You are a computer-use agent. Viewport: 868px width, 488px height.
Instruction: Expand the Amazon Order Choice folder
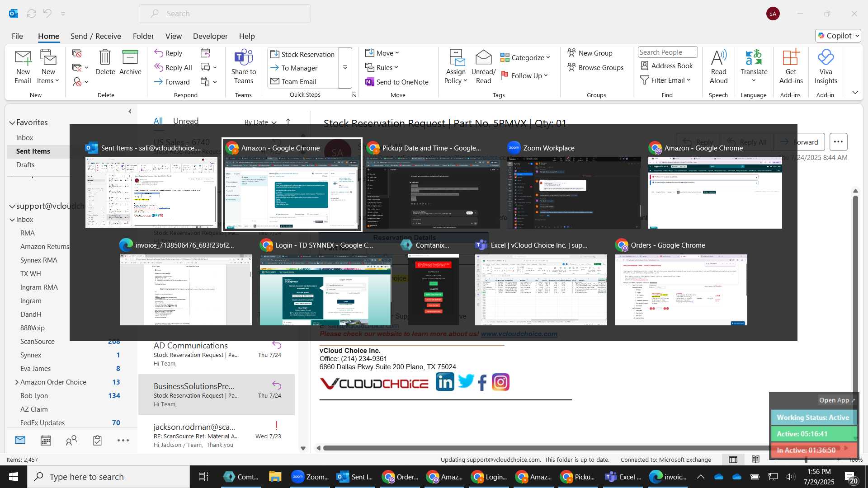[x=17, y=382]
